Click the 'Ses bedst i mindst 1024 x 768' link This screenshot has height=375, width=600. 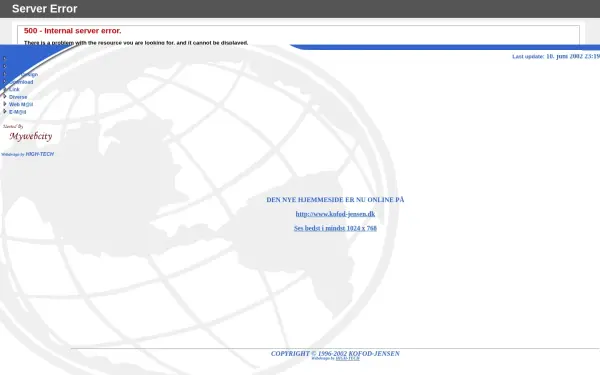click(335, 228)
